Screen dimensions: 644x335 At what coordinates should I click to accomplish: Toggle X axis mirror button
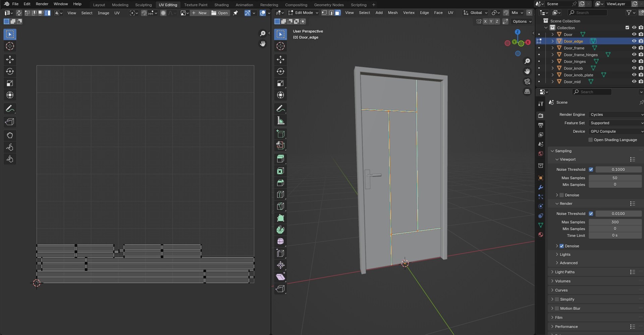(485, 21)
